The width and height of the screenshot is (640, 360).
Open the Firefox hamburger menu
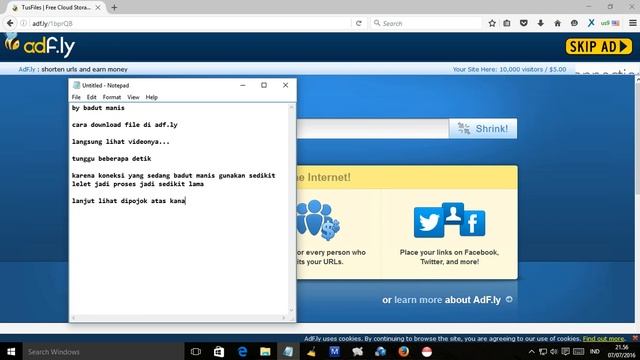(x=632, y=23)
